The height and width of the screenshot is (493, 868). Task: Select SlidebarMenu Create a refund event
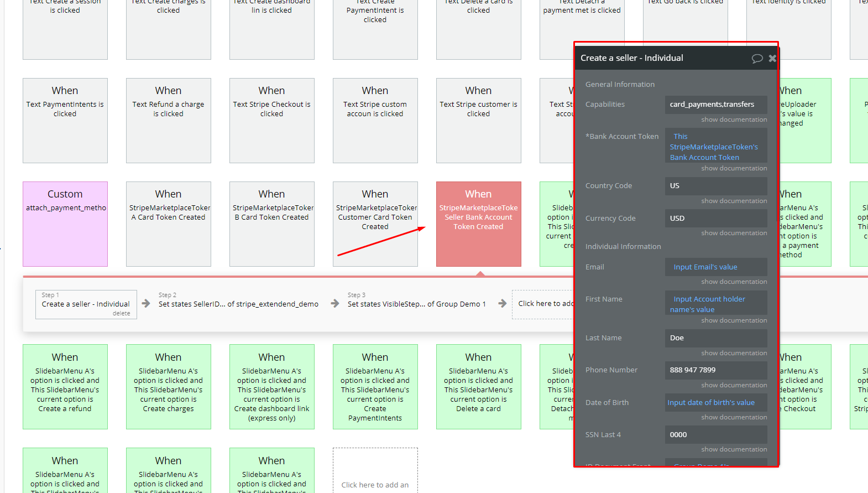click(x=65, y=387)
